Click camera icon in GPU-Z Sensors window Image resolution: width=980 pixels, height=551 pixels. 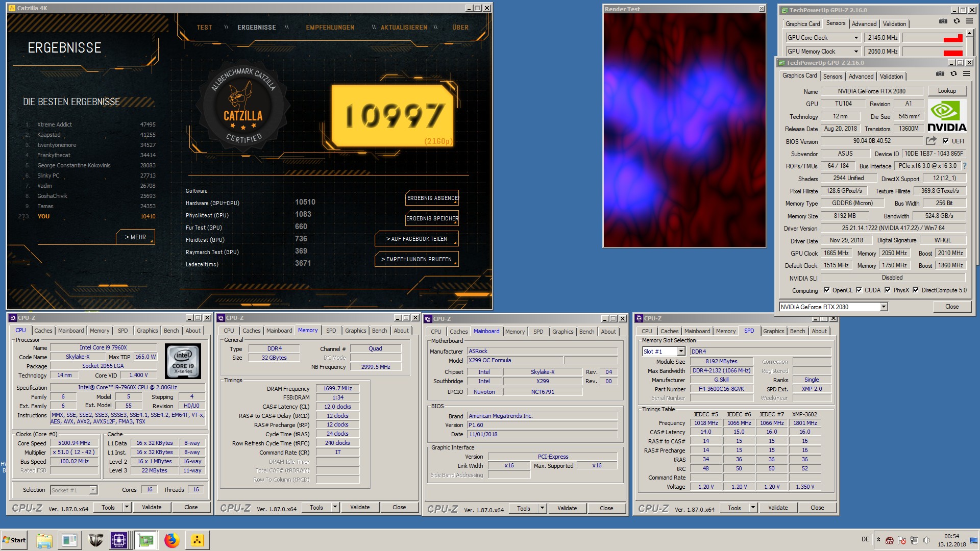943,21
